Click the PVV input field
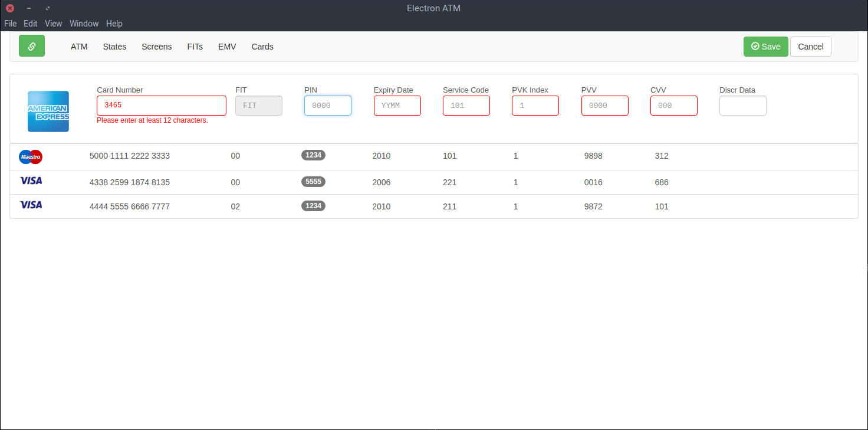Screen dimensions: 868x430 [x=605, y=106]
